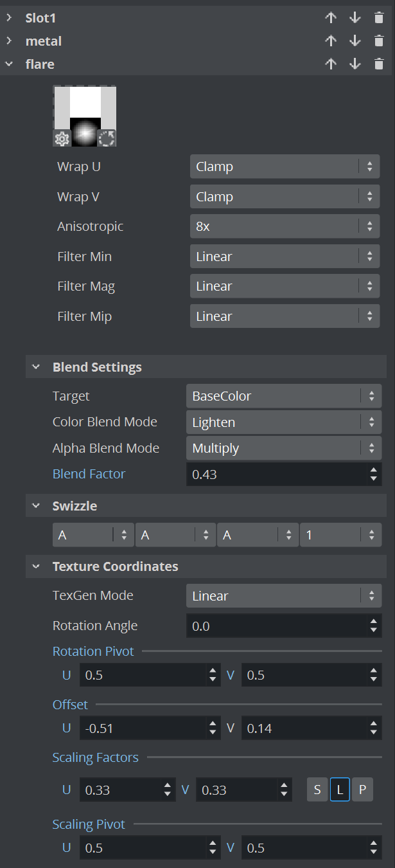Screen dimensions: 395x868
Task: Click the reload icon on texture thumbnail
Action: [107, 138]
